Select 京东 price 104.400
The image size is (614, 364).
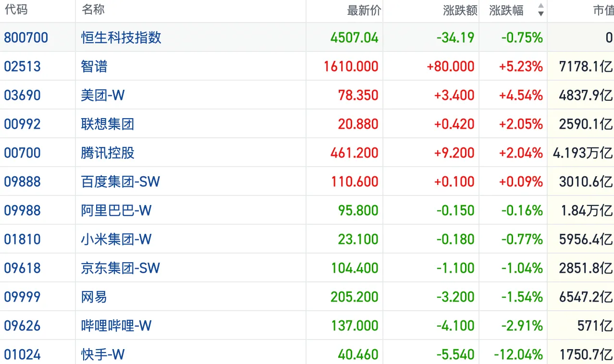coord(355,268)
